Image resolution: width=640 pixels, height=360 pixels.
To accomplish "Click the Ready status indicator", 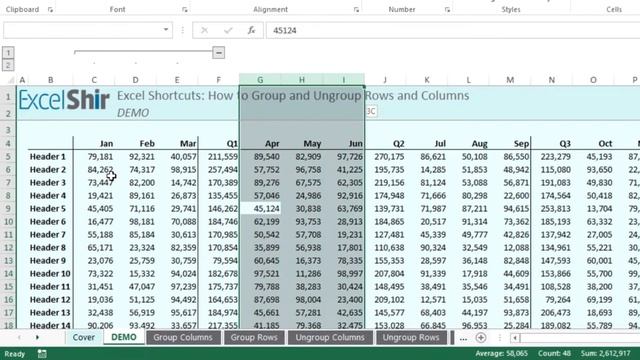I will (x=15, y=354).
